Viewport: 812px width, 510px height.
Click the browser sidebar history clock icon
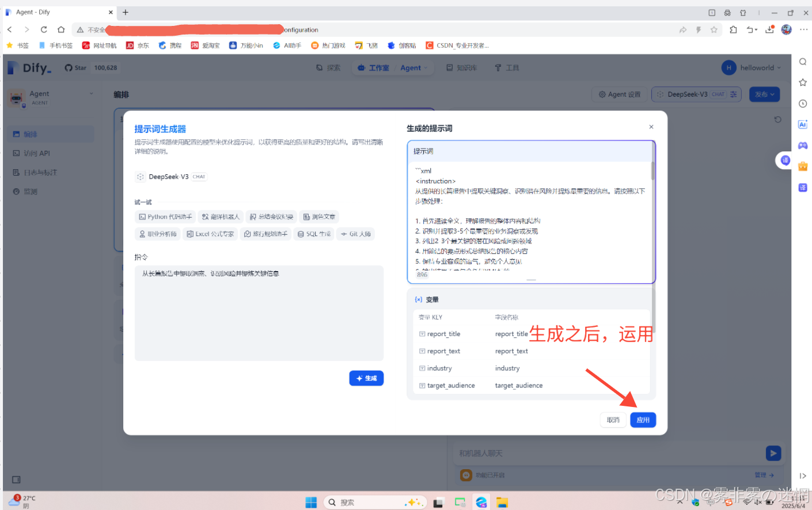(803, 104)
